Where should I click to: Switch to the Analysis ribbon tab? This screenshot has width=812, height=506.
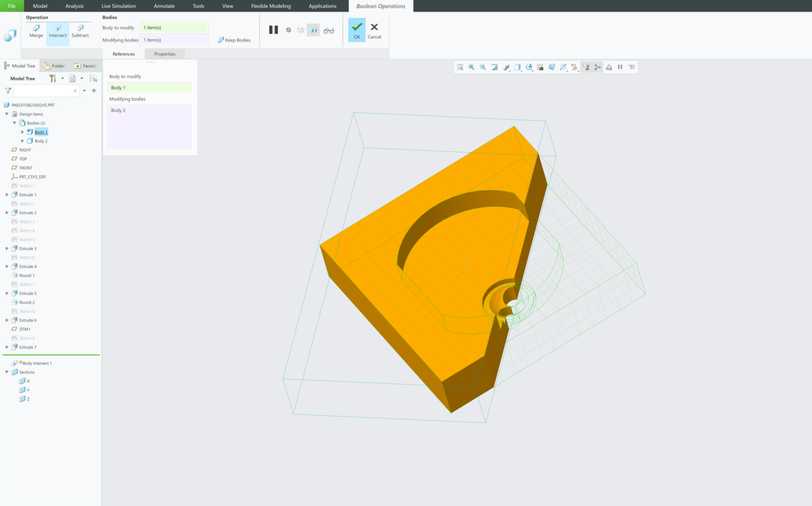pos(75,6)
